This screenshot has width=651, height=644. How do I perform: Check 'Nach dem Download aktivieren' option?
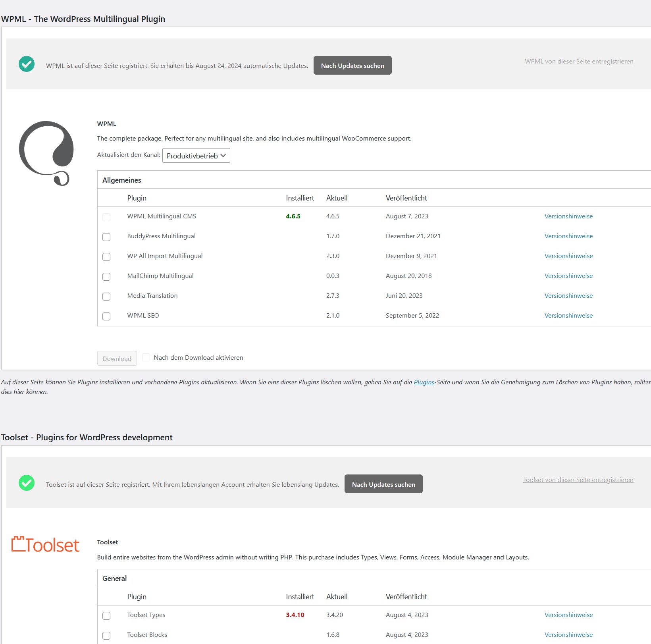click(x=146, y=357)
